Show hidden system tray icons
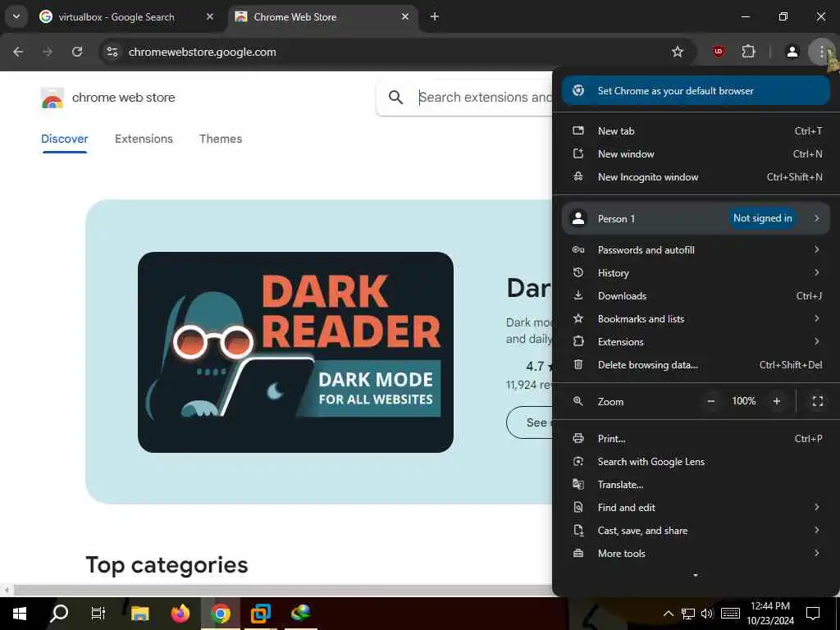 [x=668, y=614]
